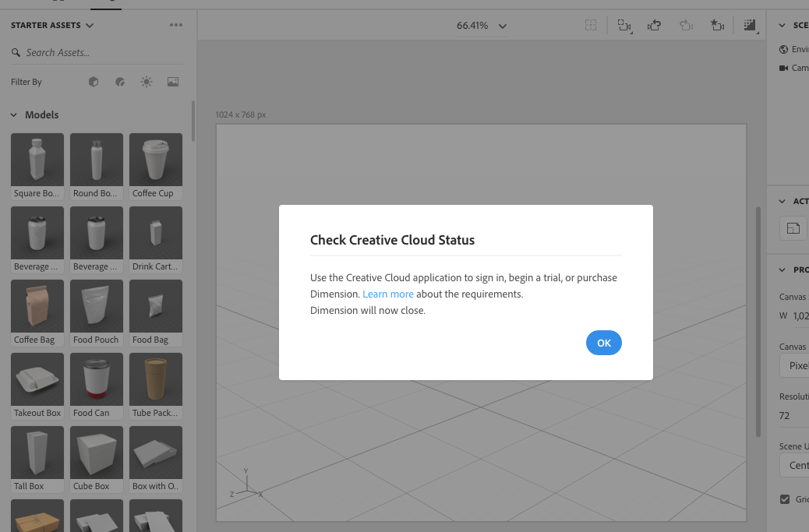This screenshot has height=532, width=809.
Task: Save a new camera bookmark
Action: 718,25
